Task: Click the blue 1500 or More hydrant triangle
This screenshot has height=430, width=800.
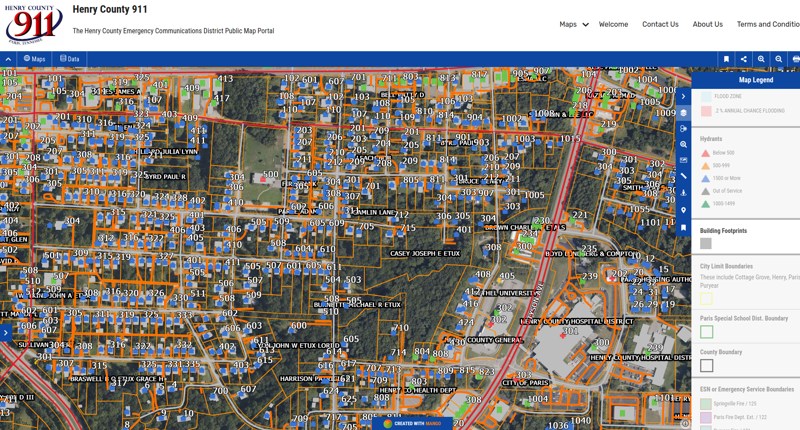Action: click(x=706, y=179)
